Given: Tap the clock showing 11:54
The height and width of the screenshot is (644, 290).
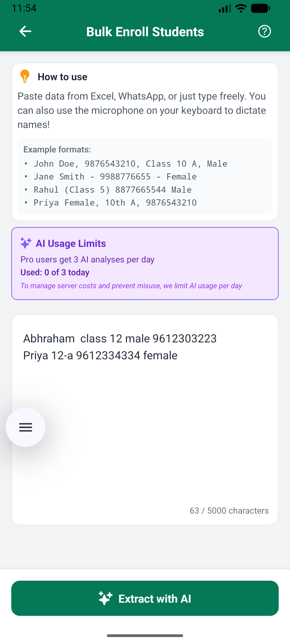Looking at the screenshot, I should pos(24,8).
